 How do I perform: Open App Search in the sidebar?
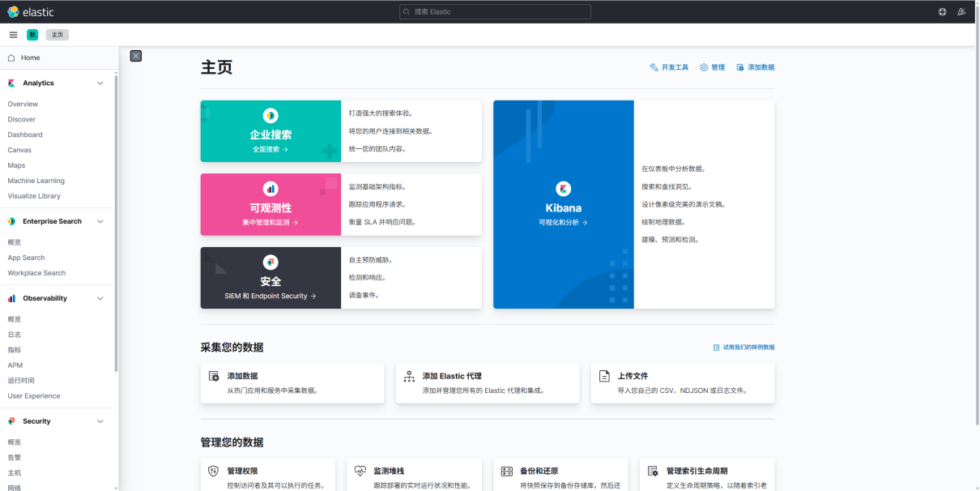coord(26,258)
